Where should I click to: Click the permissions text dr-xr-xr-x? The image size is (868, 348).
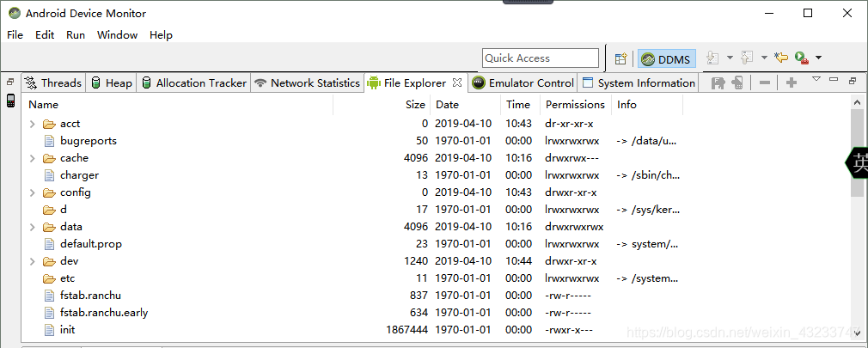pyautogui.click(x=569, y=124)
